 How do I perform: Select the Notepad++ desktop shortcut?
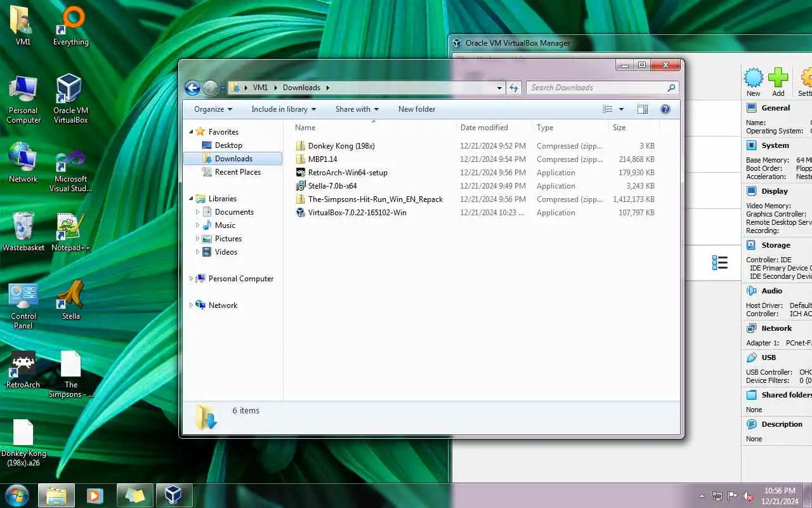click(70, 232)
